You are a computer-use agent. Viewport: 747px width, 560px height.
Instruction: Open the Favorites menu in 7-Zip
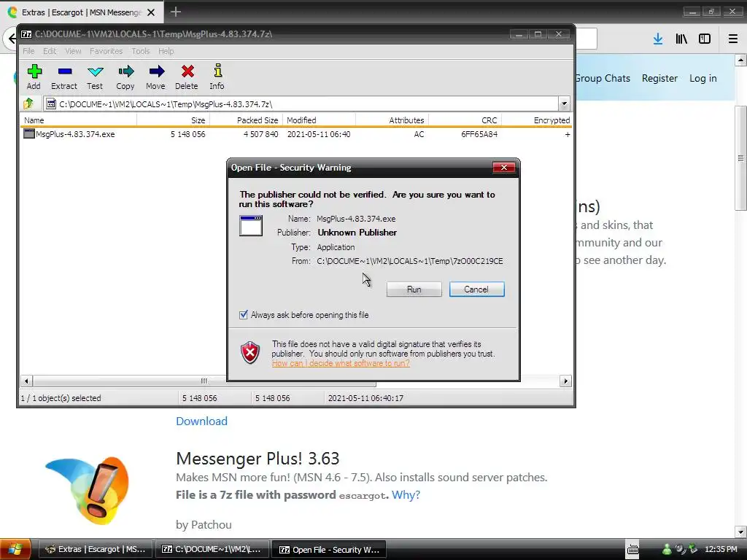(106, 51)
